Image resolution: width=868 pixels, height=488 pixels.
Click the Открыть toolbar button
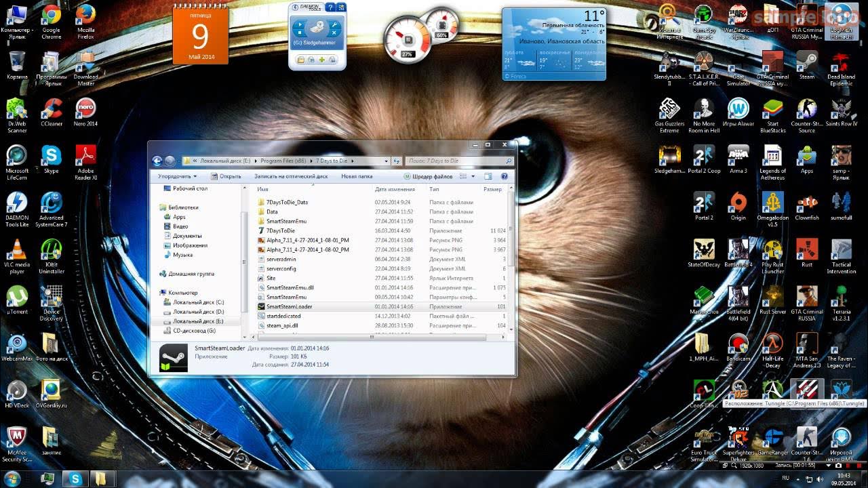tap(225, 176)
